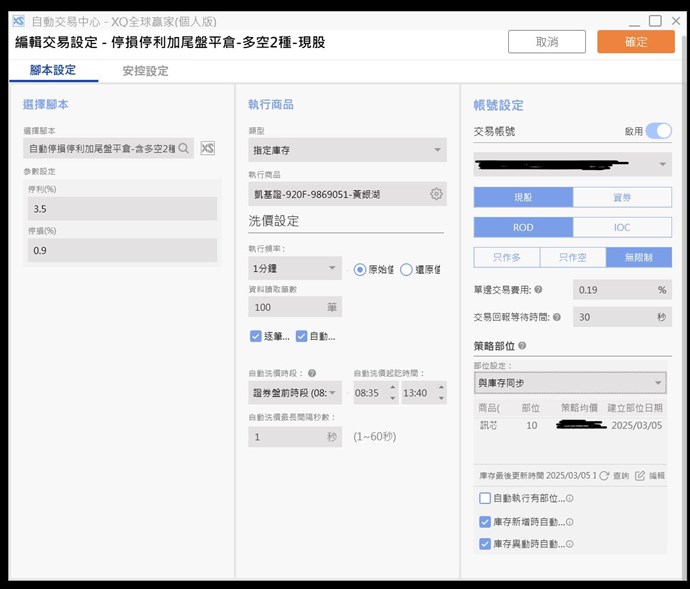Click help icon next to 自動洗價時段
The height and width of the screenshot is (589, 690).
(312, 373)
